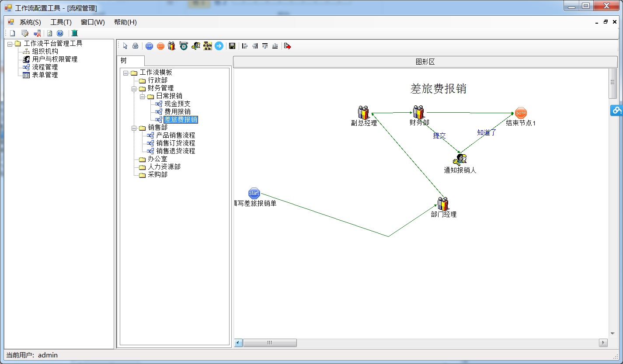Collapse the 日常报销 folder node
623x364 pixels.
coord(143,96)
